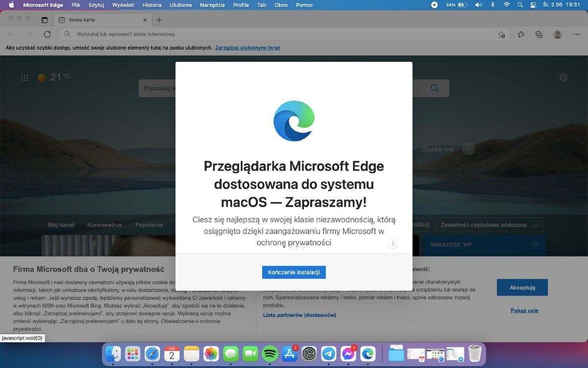Open Telegram from the Dock
Viewport: 588px width, 368px height.
[x=329, y=354]
